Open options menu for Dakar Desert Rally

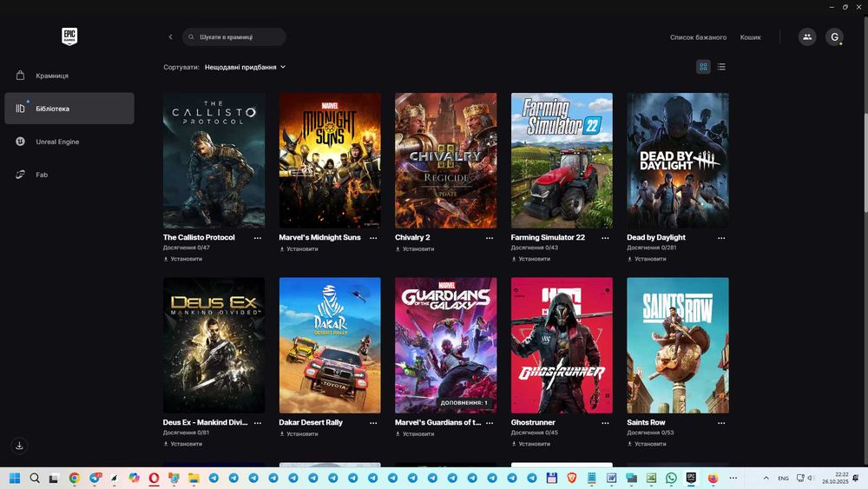click(x=373, y=422)
